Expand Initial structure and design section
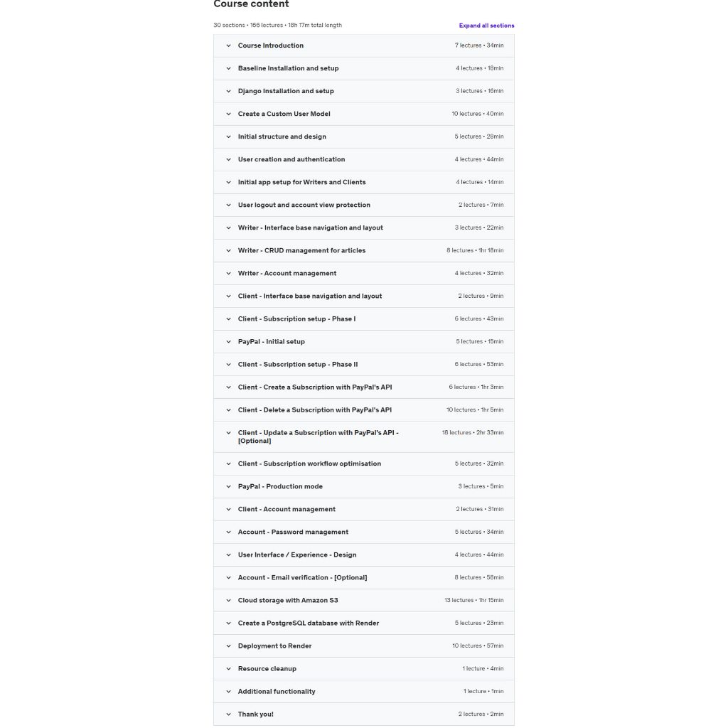Viewport: 728px width, 728px height. coord(282,136)
